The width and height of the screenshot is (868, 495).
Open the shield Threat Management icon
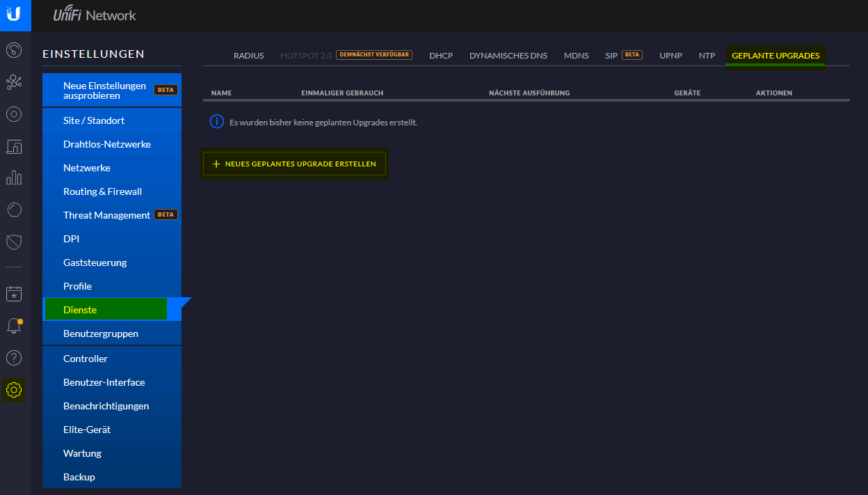(x=14, y=242)
